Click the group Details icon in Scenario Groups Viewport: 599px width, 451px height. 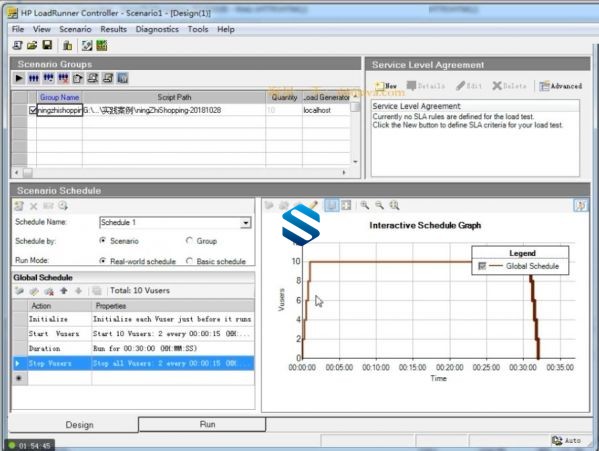click(93, 79)
